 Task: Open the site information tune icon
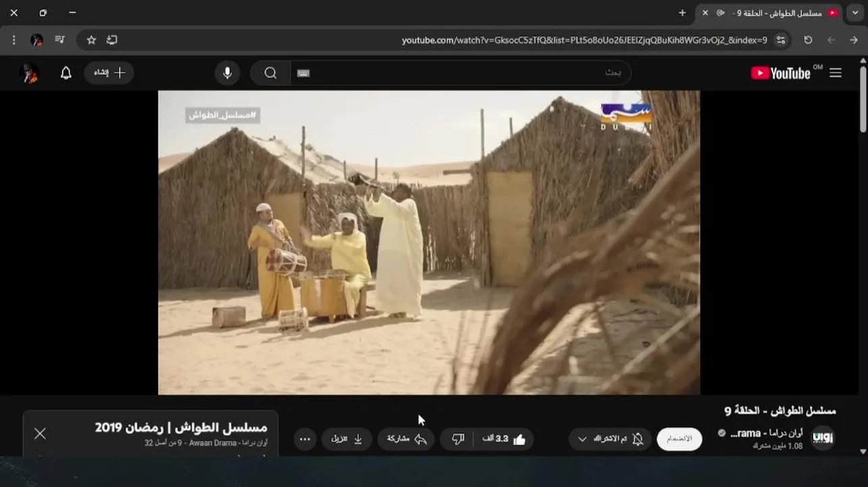pyautogui.click(x=781, y=40)
